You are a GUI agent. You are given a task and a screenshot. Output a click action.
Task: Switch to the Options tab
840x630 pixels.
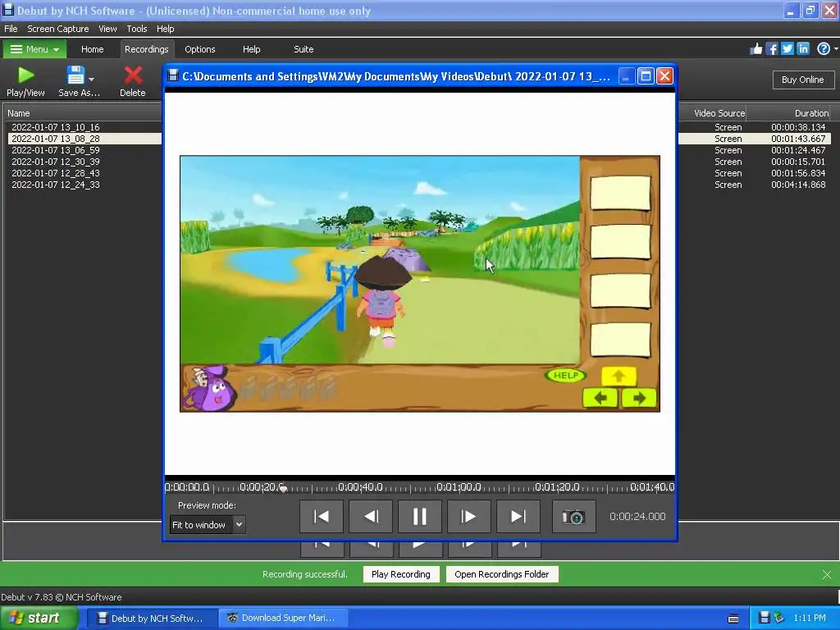(200, 49)
